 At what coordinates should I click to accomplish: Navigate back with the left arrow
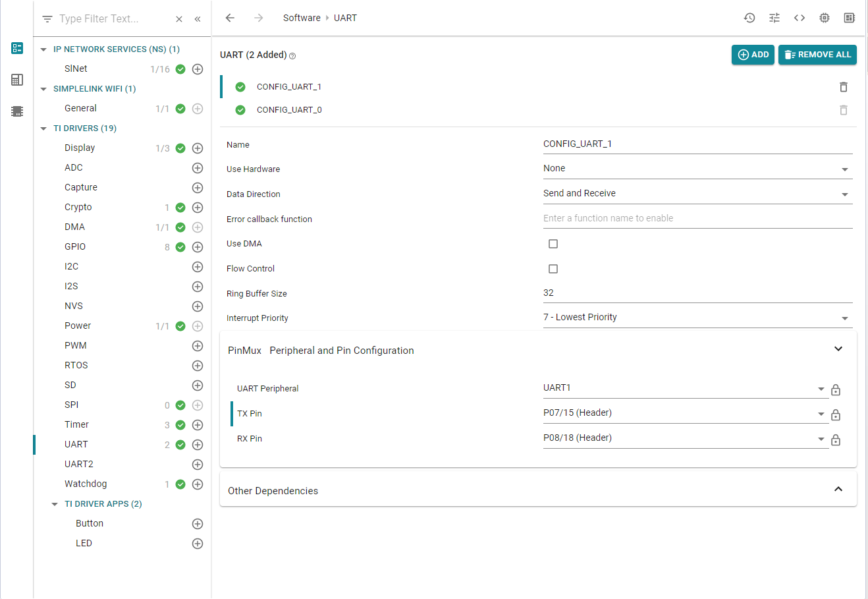[230, 18]
